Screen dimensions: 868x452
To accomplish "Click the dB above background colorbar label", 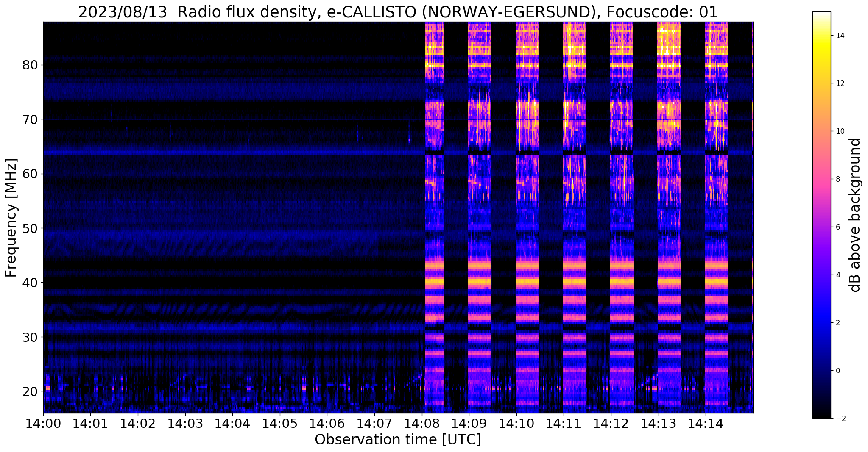I will [x=855, y=215].
